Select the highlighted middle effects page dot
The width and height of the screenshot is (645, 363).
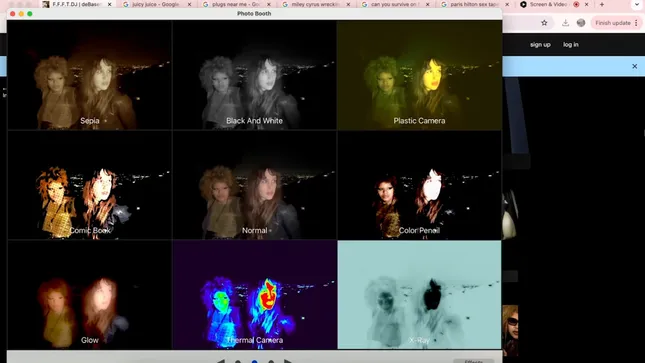[x=255, y=361]
